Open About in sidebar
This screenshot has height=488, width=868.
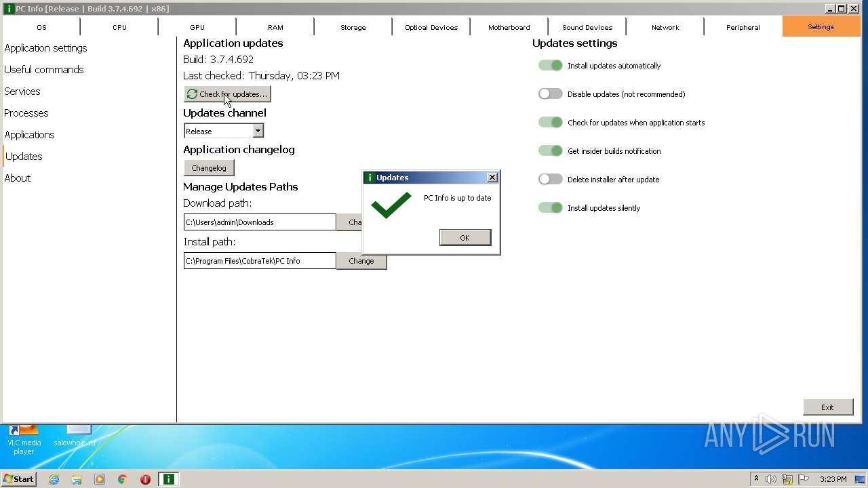pyautogui.click(x=18, y=178)
